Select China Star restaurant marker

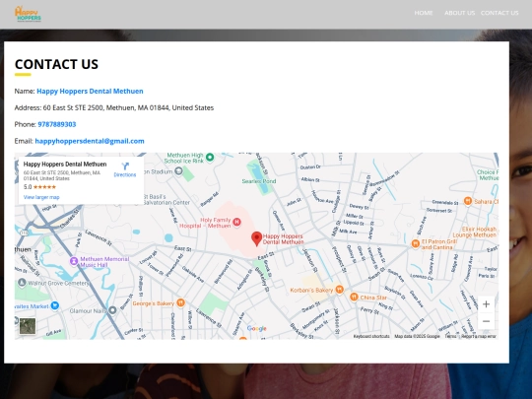tap(354, 298)
